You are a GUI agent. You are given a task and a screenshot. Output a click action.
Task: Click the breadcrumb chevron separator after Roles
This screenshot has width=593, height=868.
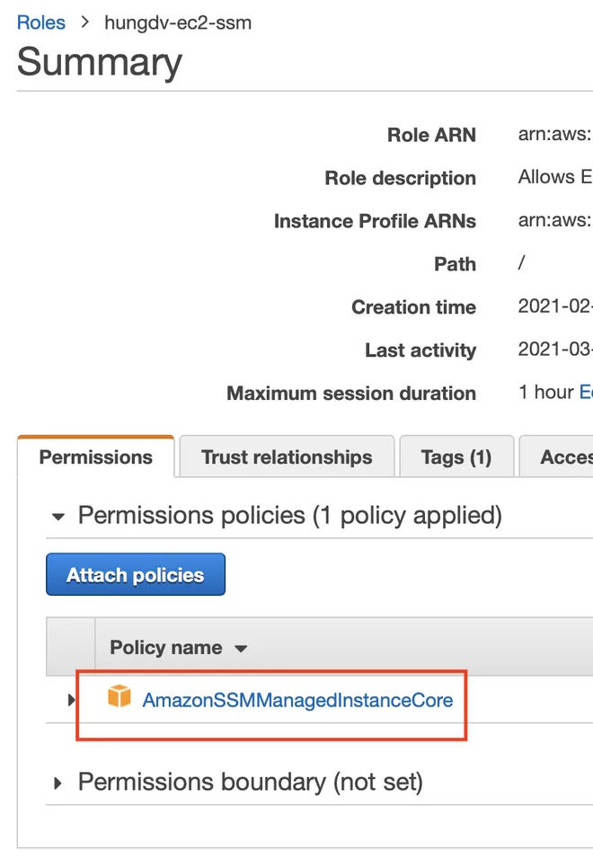click(x=84, y=22)
